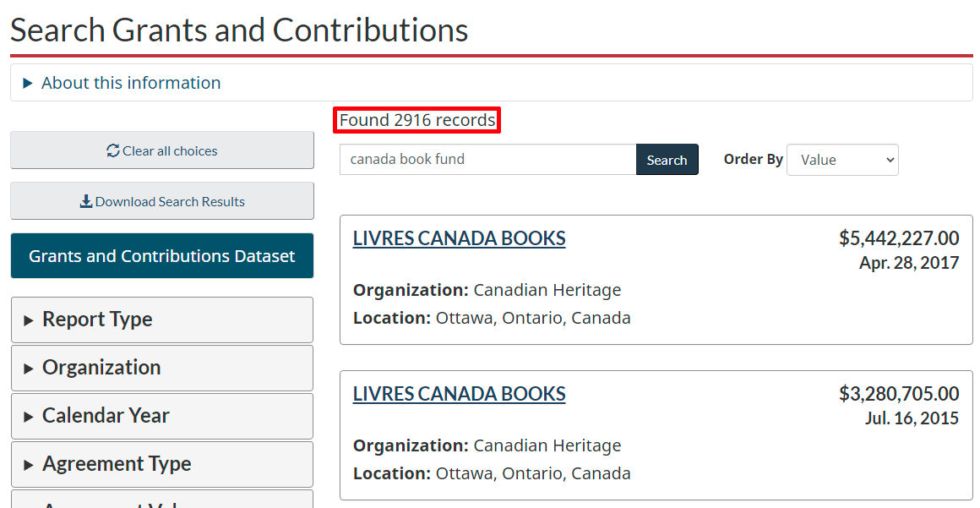Open the first LIVRES CANADA BOOKS record

point(459,238)
